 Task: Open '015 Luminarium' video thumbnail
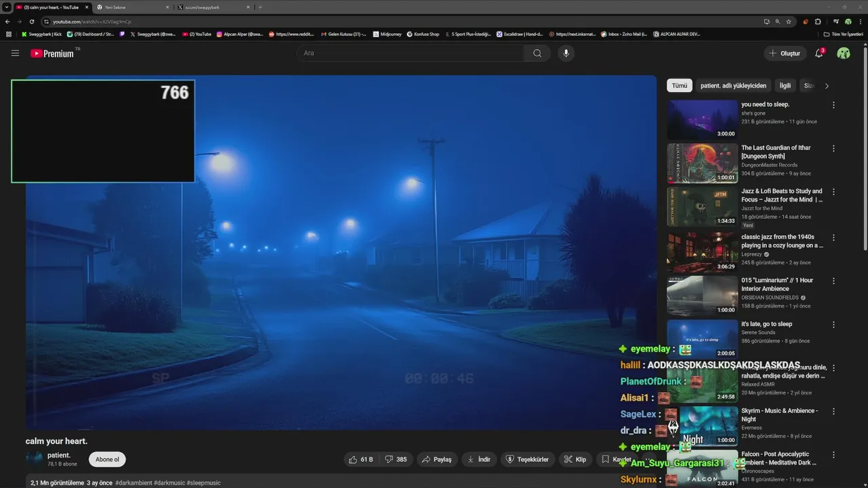click(702, 296)
